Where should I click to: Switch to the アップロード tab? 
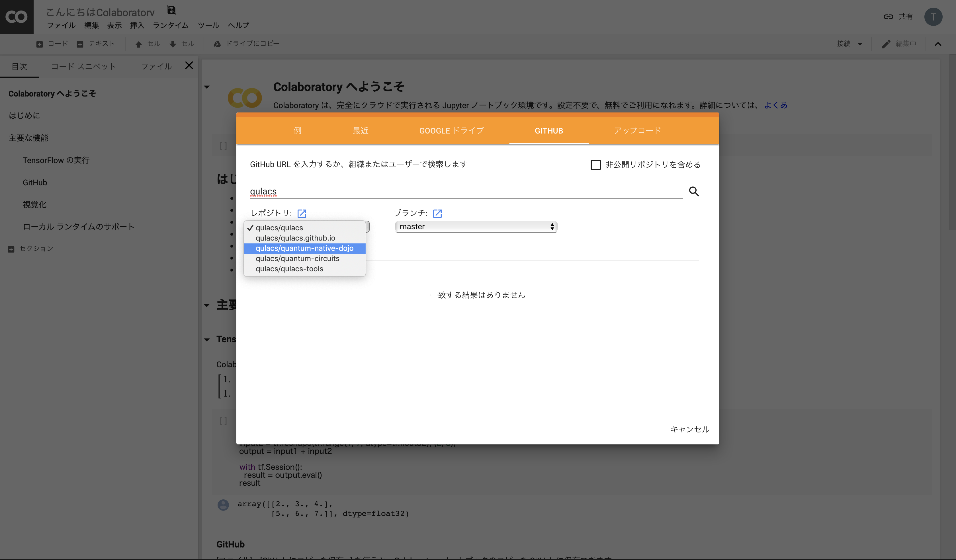pyautogui.click(x=637, y=130)
